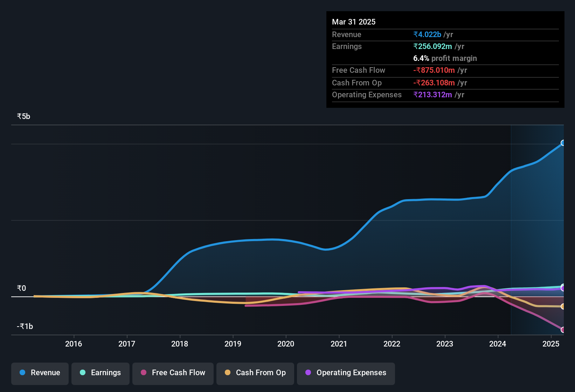Click the 2019 x-axis label
This screenshot has width=575, height=392.
233,344
